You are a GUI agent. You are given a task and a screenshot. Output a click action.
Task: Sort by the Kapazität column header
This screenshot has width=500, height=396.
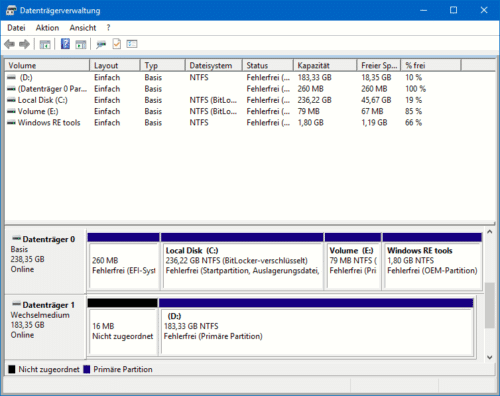pos(326,65)
